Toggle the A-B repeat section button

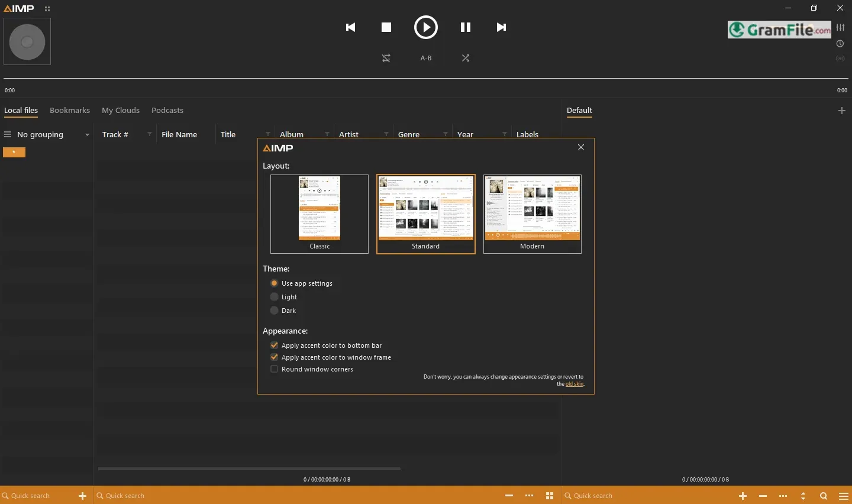point(426,58)
